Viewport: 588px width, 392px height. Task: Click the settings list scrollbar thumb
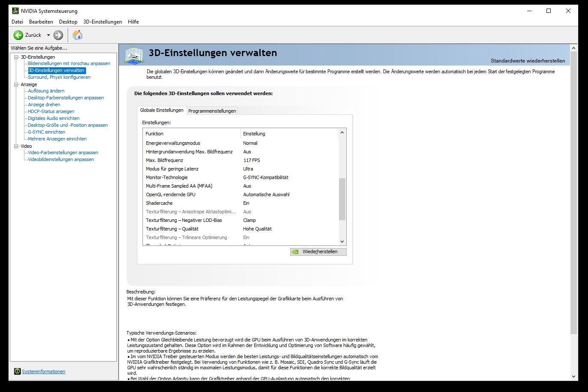click(x=342, y=199)
